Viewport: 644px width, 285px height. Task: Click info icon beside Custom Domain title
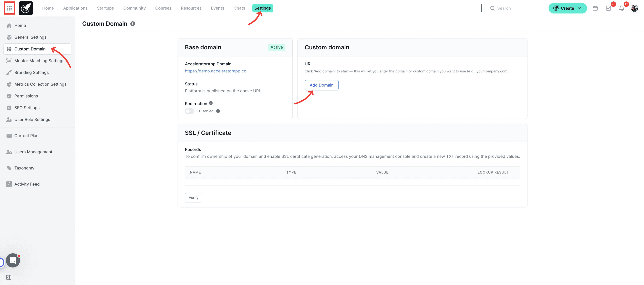133,24
